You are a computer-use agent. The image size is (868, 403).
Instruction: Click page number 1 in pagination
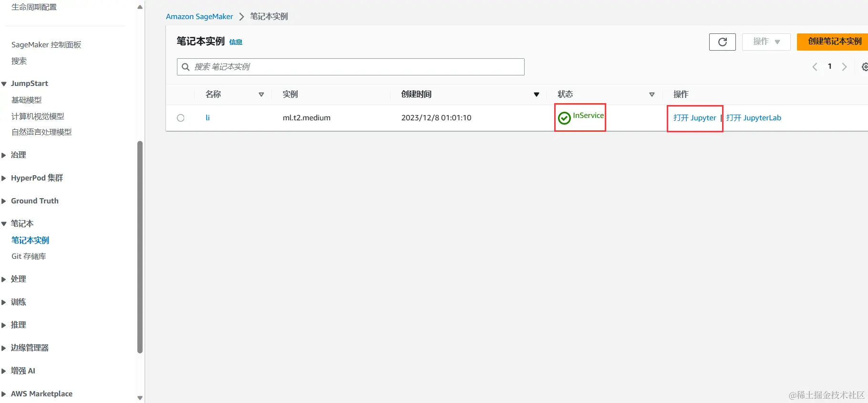(x=830, y=66)
